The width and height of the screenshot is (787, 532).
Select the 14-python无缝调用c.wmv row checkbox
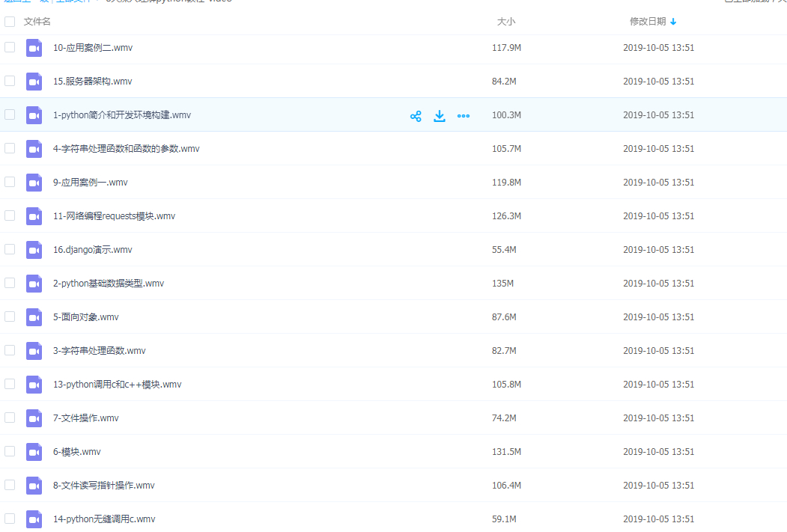10,519
